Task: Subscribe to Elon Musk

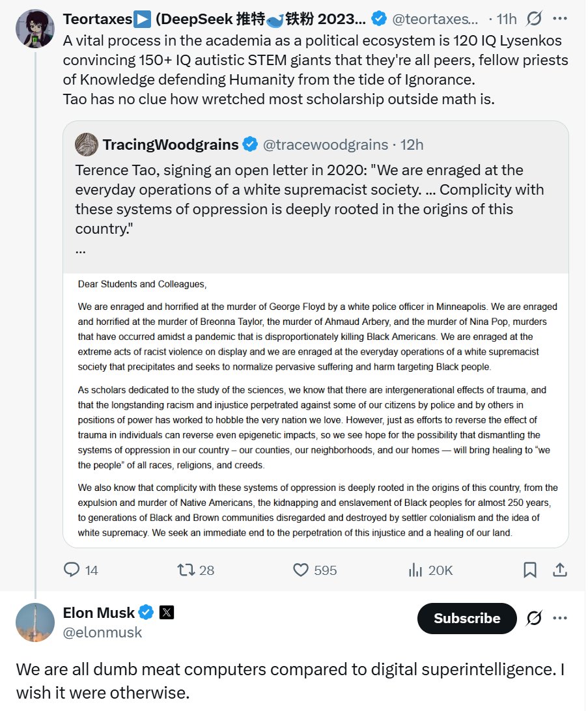Action: 467,618
